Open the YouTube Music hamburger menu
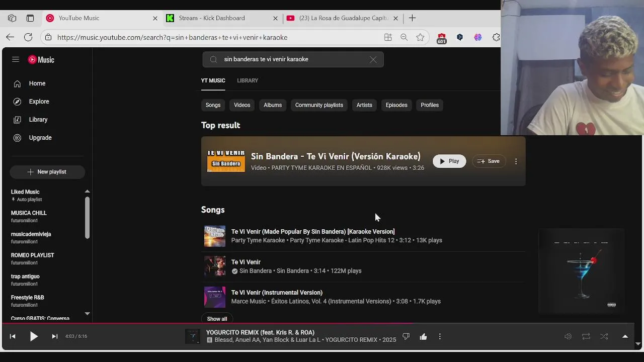This screenshot has width=644, height=362. click(x=16, y=59)
